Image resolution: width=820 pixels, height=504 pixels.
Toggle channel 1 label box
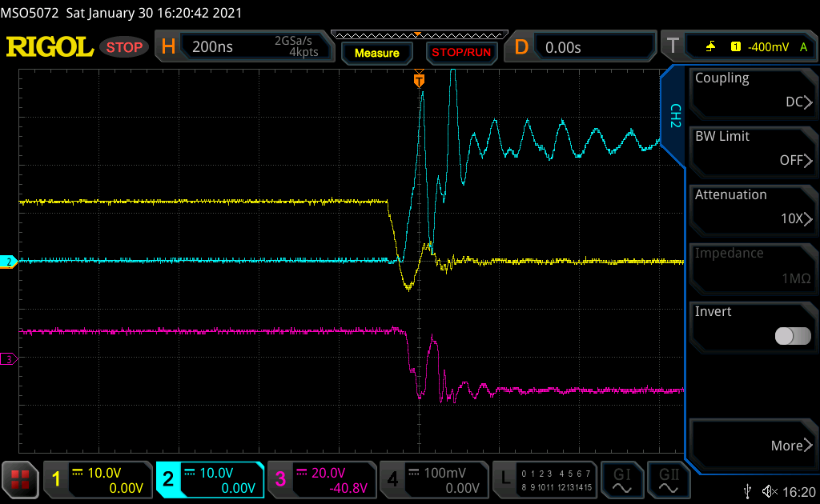(56, 479)
